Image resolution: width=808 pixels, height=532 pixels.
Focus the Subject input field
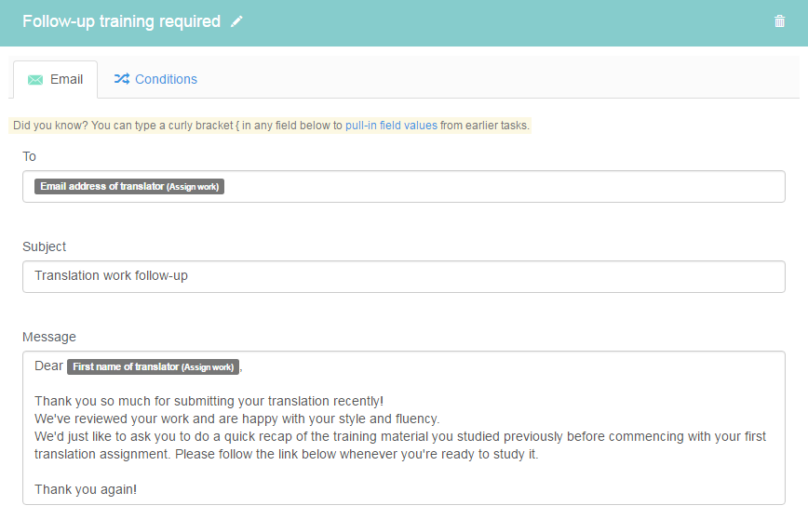pos(404,276)
